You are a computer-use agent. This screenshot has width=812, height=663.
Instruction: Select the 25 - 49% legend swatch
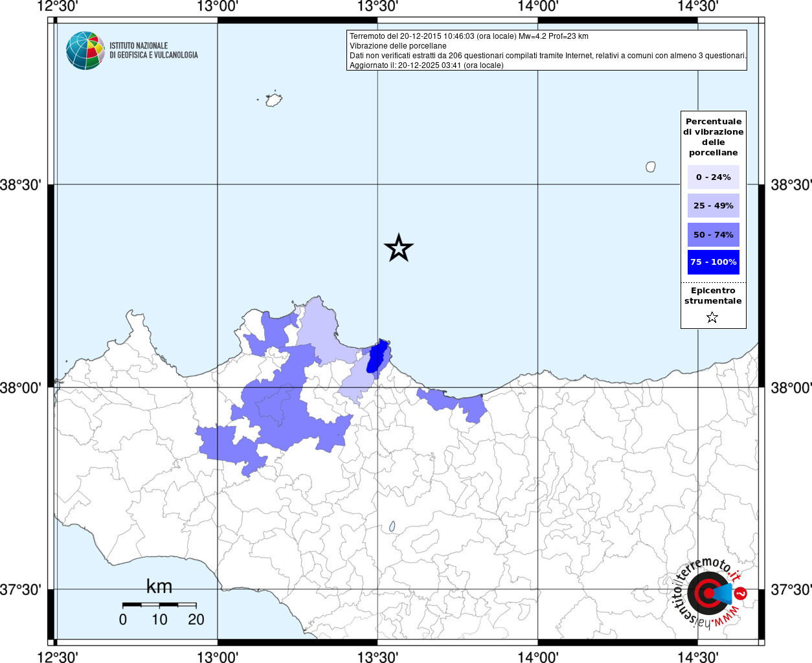click(x=713, y=206)
